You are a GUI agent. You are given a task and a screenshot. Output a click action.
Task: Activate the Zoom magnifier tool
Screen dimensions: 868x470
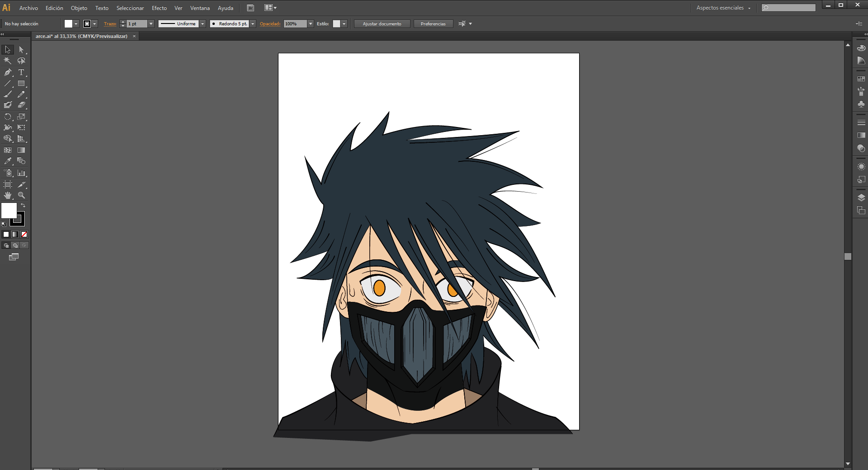pos(21,195)
